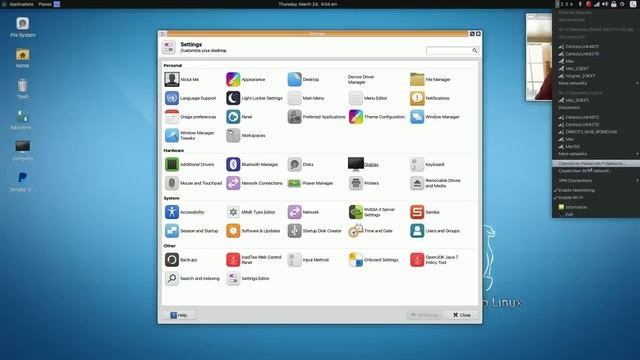Open the Display settings
The width and height of the screenshot is (640, 360).
pos(363,164)
